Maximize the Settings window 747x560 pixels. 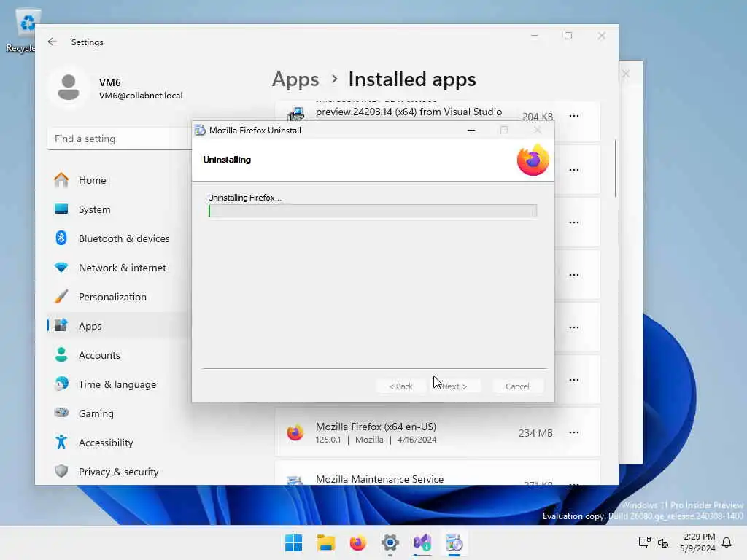pyautogui.click(x=568, y=36)
